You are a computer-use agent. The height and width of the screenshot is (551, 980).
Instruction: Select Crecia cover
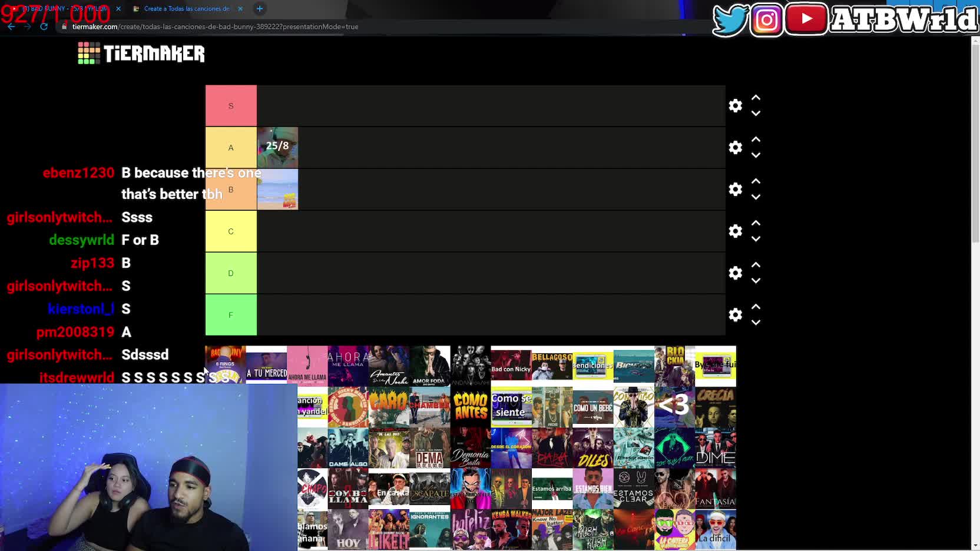[716, 407]
